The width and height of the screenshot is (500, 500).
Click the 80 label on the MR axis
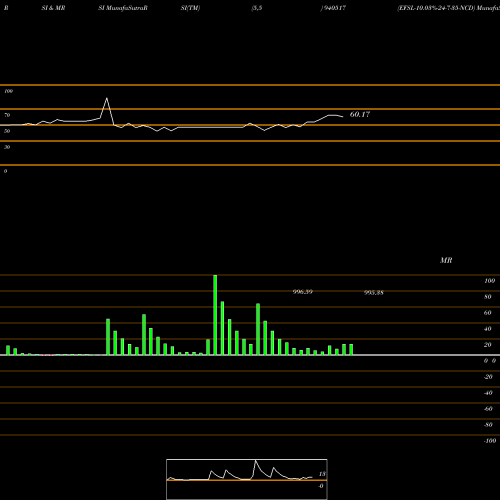point(488,297)
